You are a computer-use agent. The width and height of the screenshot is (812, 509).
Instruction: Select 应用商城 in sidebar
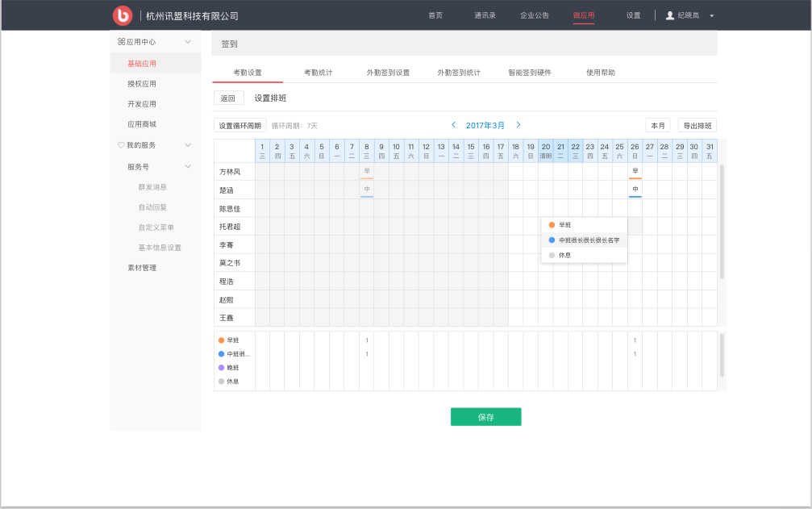pyautogui.click(x=142, y=124)
